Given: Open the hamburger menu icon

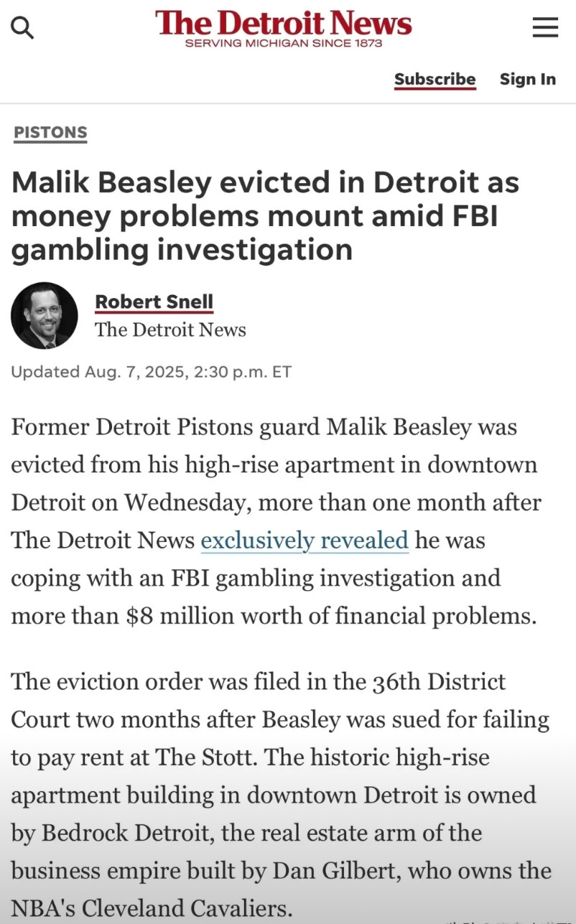Looking at the screenshot, I should pyautogui.click(x=545, y=27).
